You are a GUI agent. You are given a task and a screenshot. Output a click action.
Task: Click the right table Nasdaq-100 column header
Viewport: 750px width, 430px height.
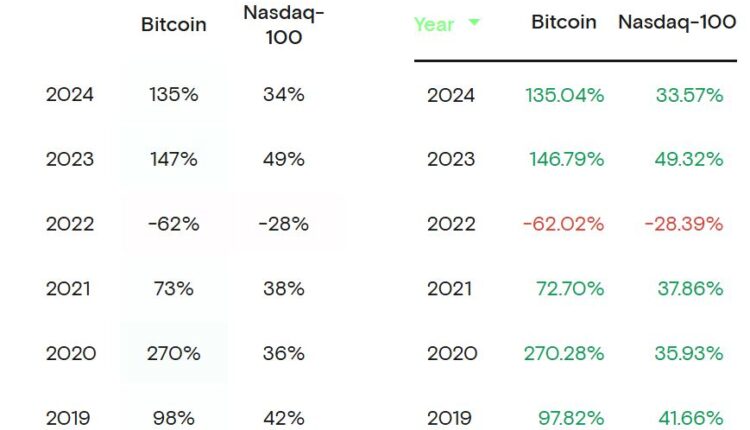click(x=678, y=22)
